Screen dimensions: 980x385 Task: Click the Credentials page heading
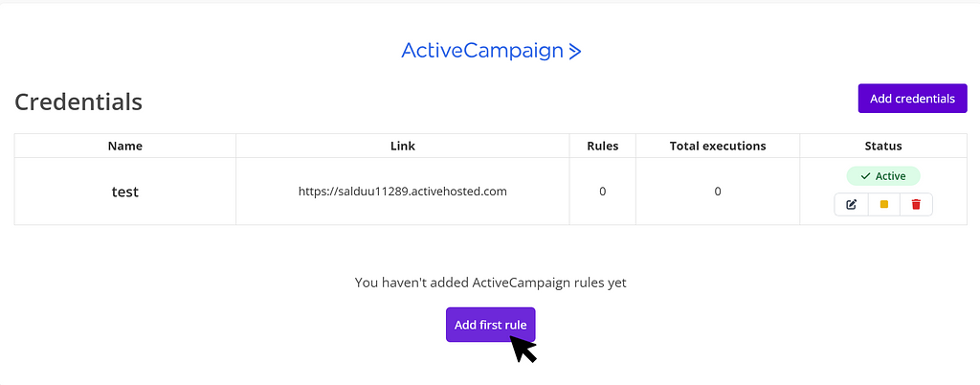pos(78,102)
